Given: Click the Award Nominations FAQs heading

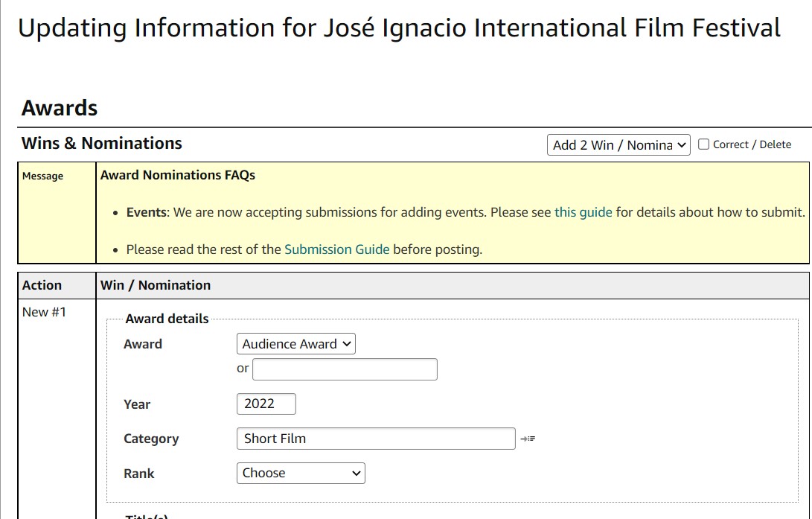Looking at the screenshot, I should pyautogui.click(x=178, y=175).
